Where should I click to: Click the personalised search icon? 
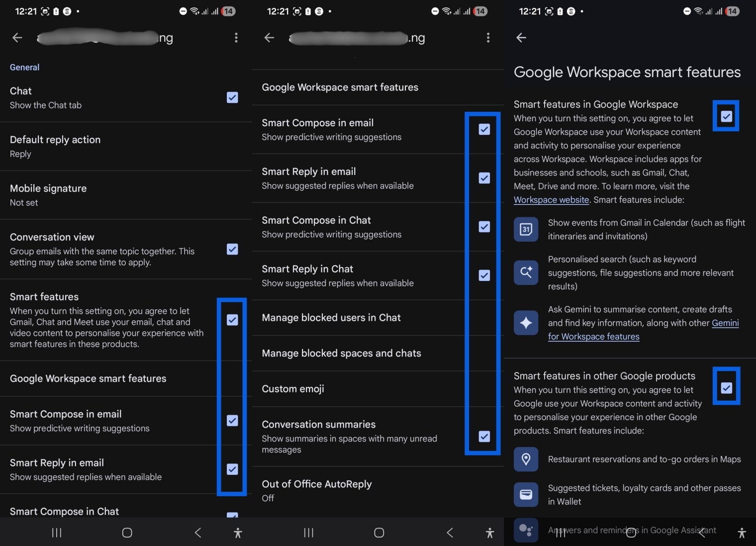coord(526,273)
